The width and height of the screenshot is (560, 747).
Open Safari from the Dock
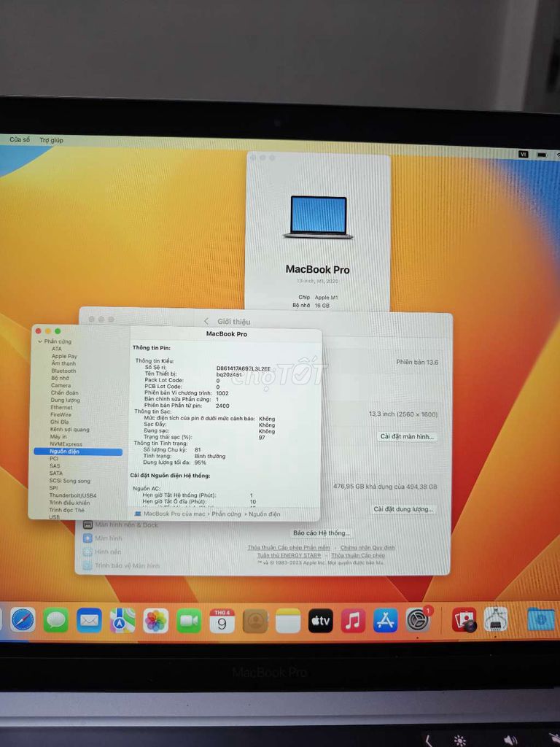point(23,620)
